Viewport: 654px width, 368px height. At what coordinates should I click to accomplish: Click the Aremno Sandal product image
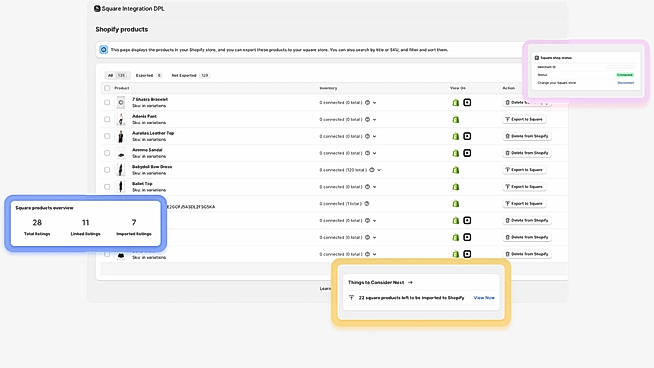121,154
